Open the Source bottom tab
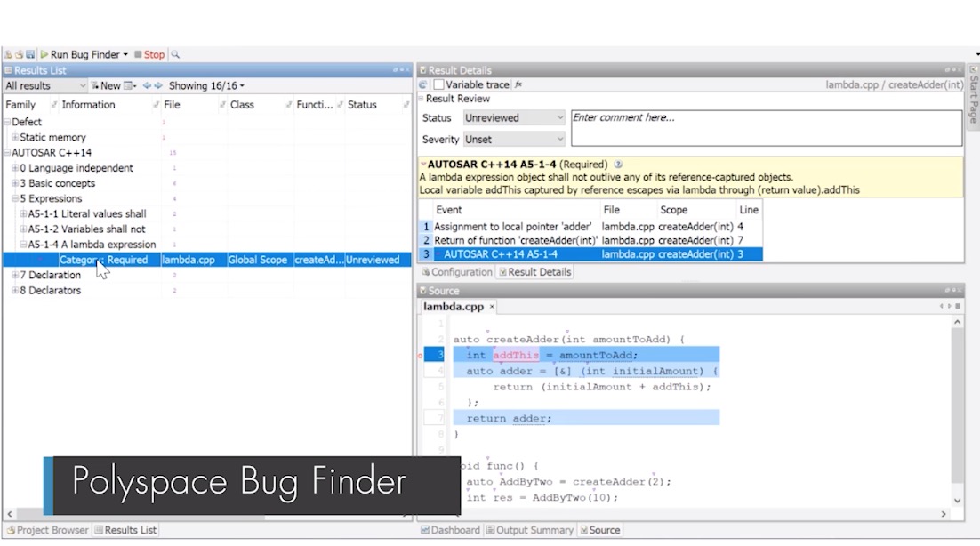The width and height of the screenshot is (980, 546). (x=600, y=530)
